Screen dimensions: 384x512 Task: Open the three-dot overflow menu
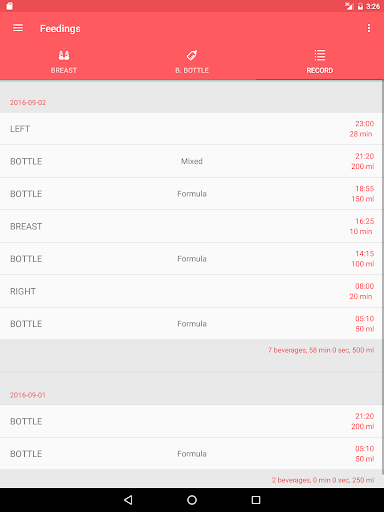pos(369,28)
